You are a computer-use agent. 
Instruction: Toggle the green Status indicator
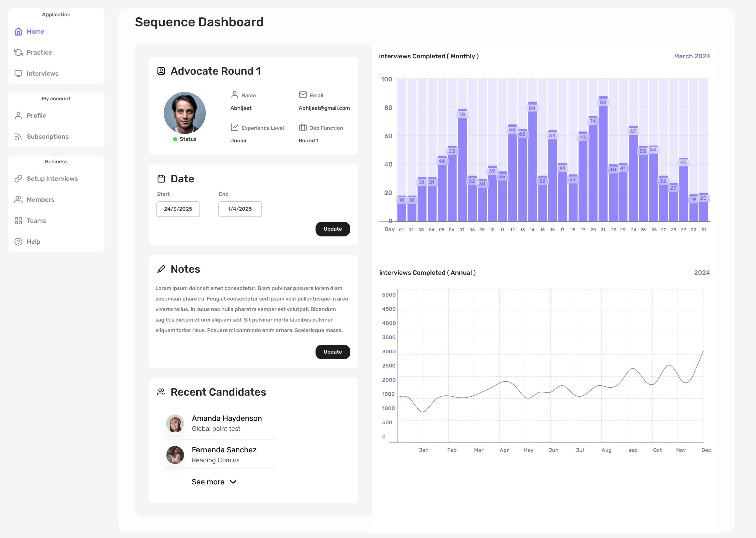coord(175,139)
